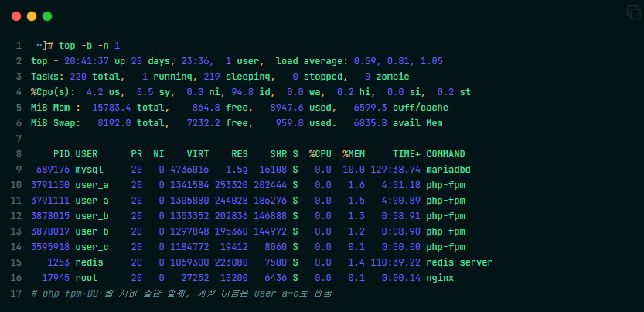644x312 pixels.
Task: Click the word 'zombie'
Action: pos(393,77)
